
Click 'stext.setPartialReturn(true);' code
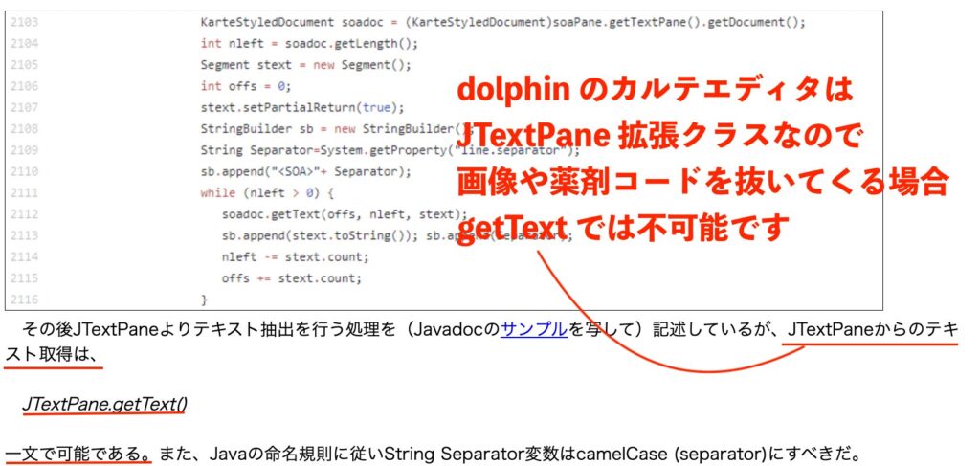302,107
